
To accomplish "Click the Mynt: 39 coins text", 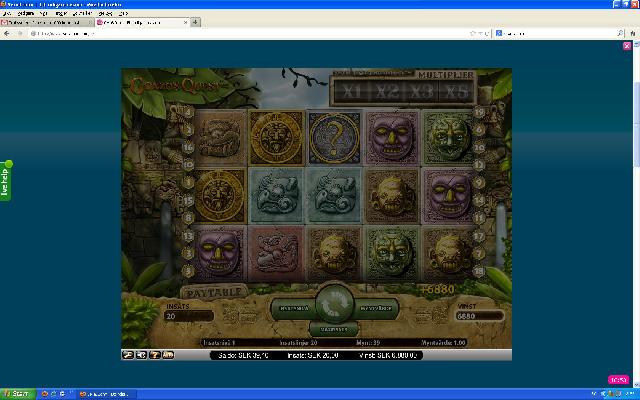I will click(x=368, y=343).
